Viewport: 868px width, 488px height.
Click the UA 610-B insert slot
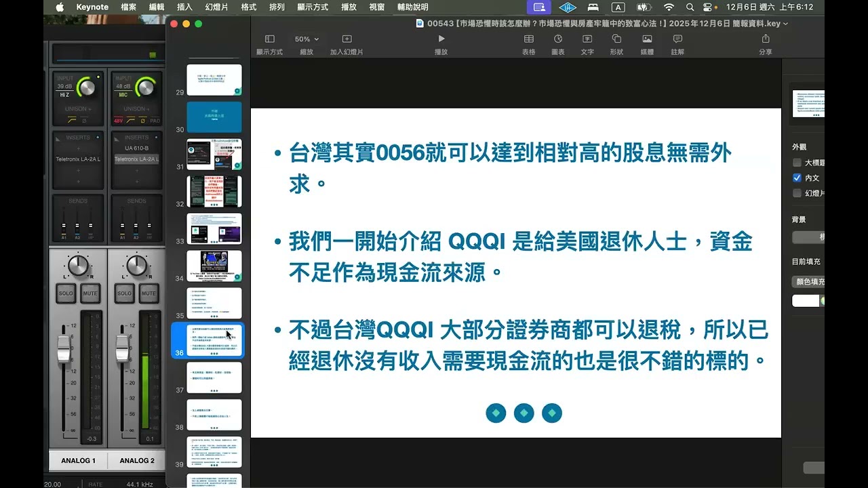point(136,148)
